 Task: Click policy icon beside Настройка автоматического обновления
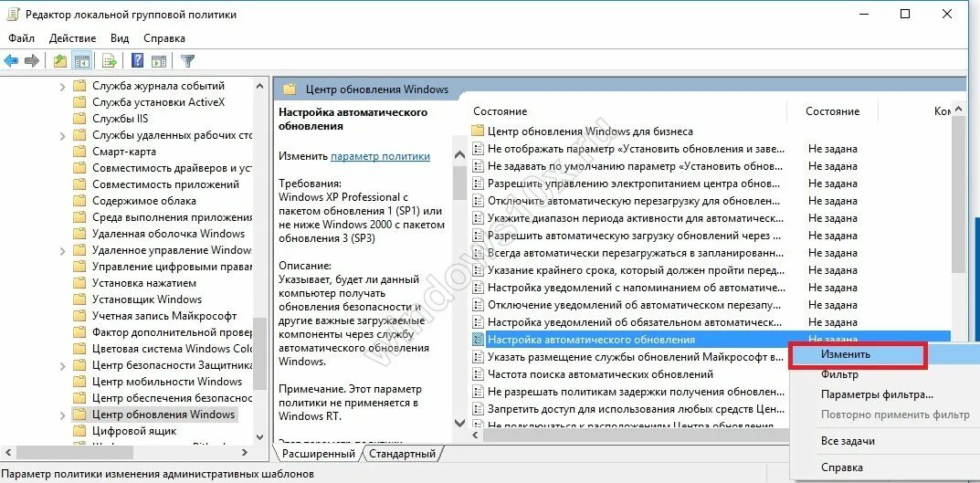(478, 340)
